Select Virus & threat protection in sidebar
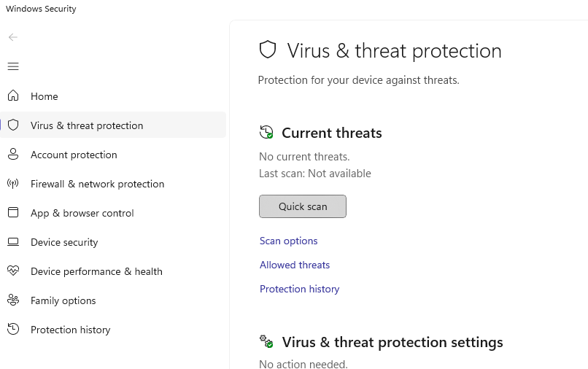 tap(113, 125)
